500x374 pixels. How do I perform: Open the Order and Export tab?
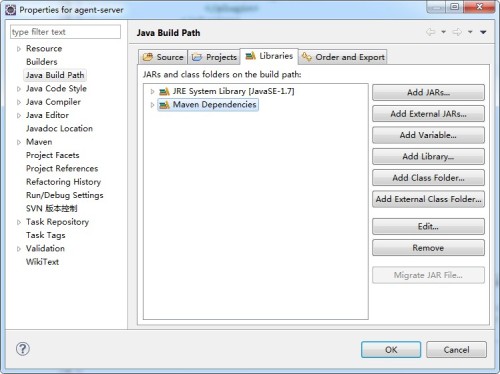343,57
